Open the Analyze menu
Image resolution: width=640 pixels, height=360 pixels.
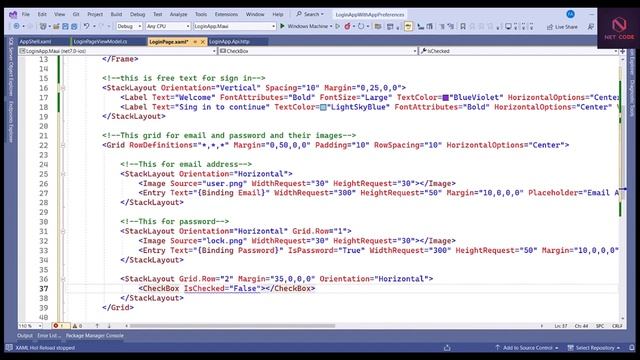[178, 14]
